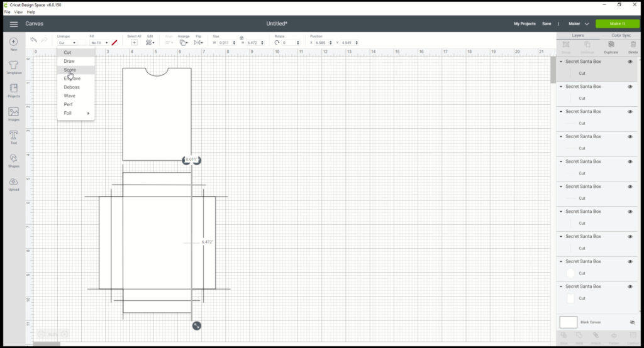
Task: Toggle Blank Canvas visibility
Action: coord(633,322)
